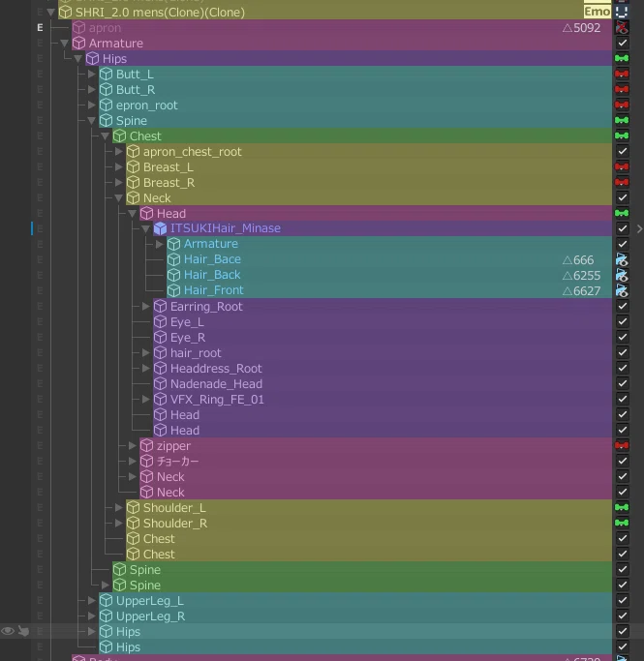Click the cube icon next to apron
Viewport: 644px width, 661px height.
click(78, 28)
